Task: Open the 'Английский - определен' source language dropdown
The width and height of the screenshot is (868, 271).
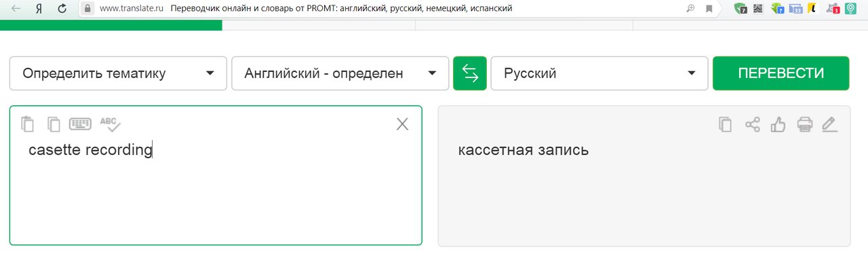Action: [340, 73]
